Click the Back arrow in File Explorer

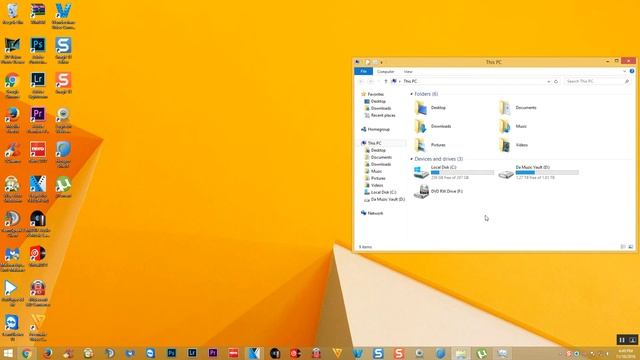361,82
